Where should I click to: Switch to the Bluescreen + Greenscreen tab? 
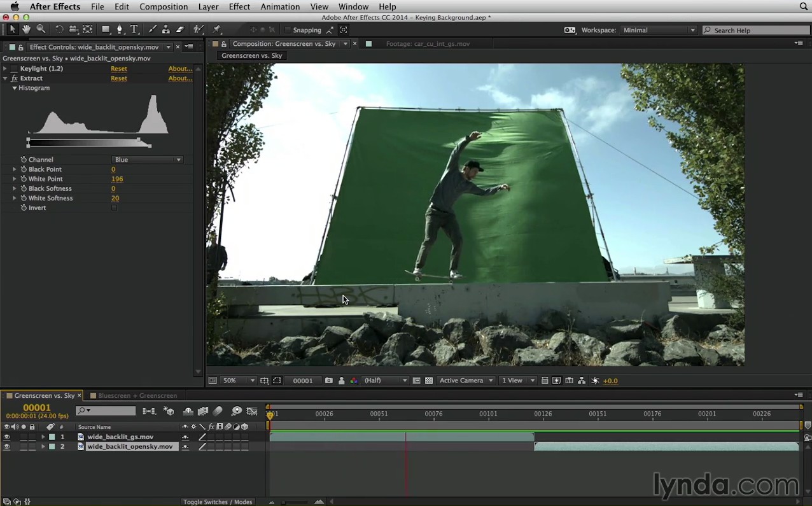tap(137, 396)
